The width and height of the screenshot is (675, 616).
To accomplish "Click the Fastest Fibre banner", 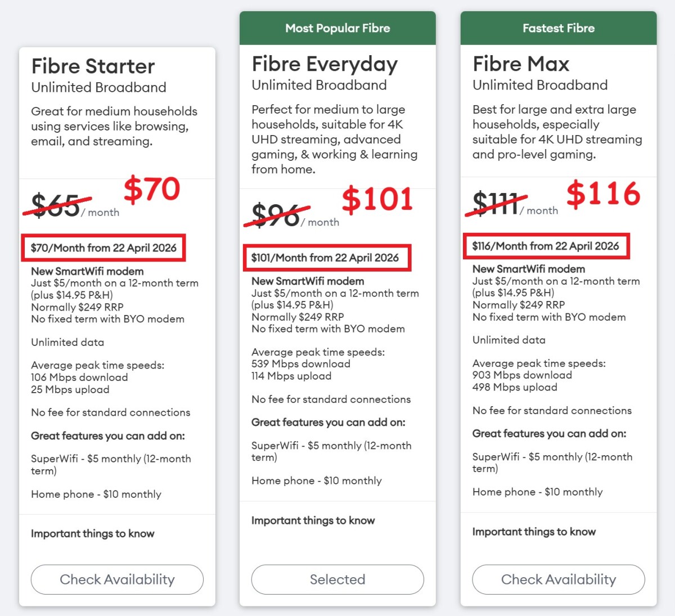I will (x=559, y=28).
